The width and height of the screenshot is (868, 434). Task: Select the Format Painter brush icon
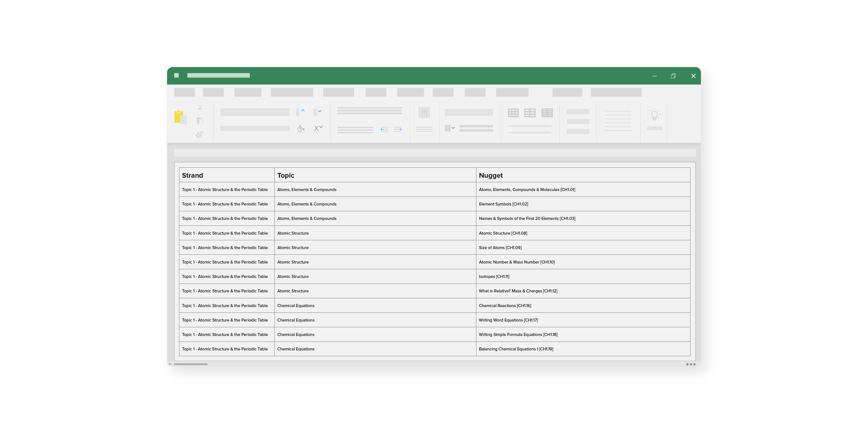pyautogui.click(x=199, y=135)
